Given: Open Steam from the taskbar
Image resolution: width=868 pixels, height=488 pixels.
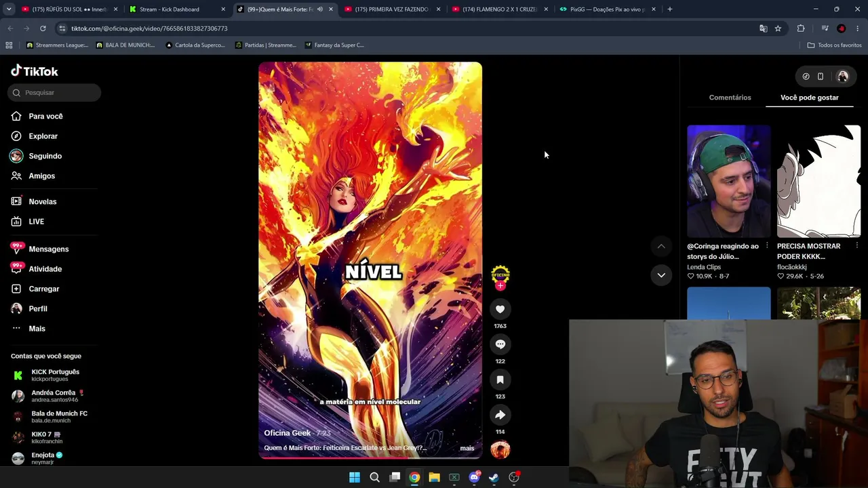Looking at the screenshot, I should pos(494,477).
